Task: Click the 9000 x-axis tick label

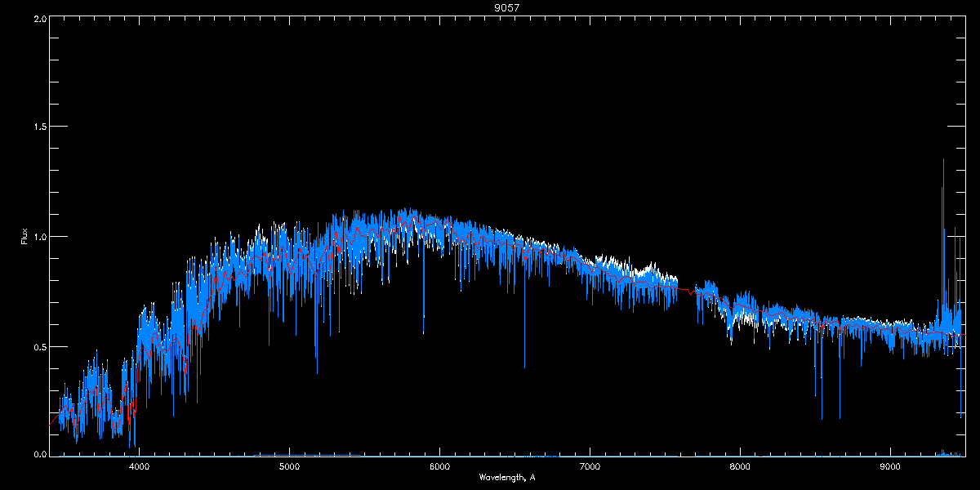Action: (x=890, y=467)
